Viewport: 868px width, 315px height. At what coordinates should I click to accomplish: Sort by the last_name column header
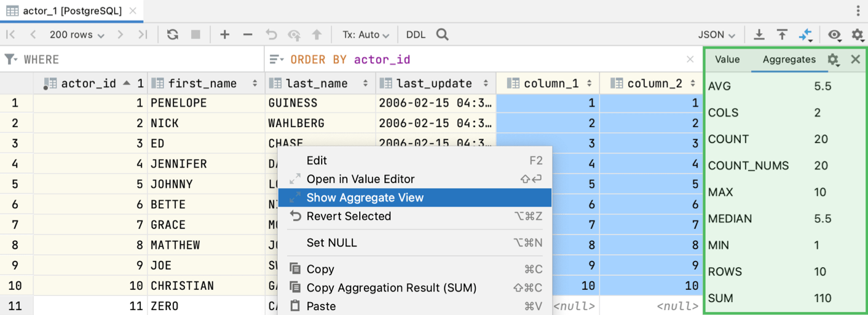coord(320,84)
